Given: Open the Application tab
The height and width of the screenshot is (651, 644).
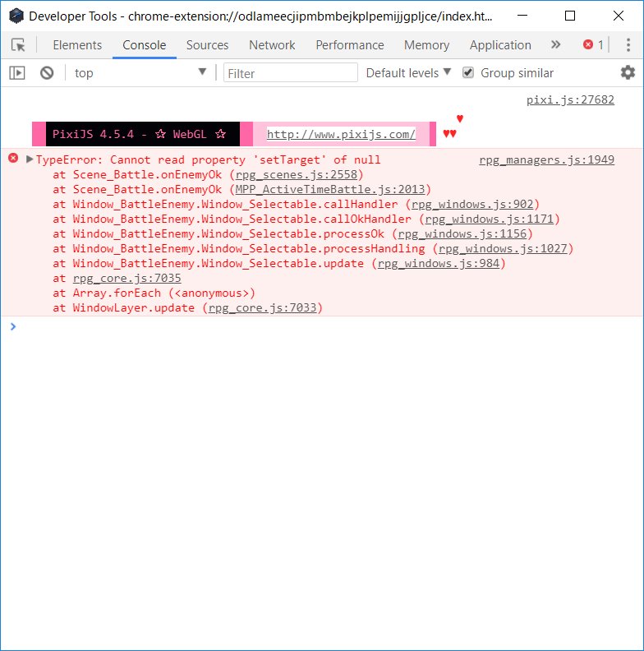Looking at the screenshot, I should coord(500,45).
